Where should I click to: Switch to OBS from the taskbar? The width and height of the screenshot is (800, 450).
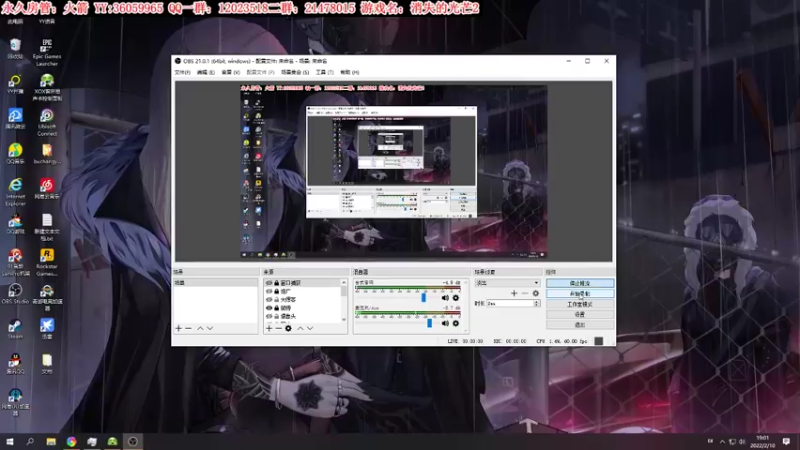tap(133, 441)
